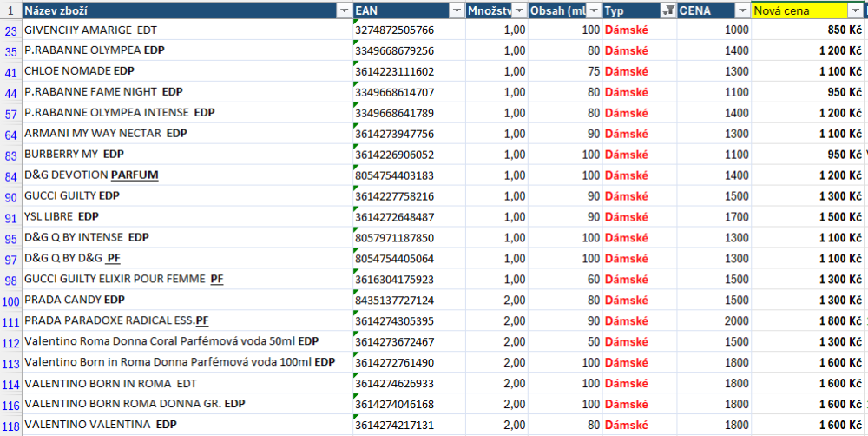
Task: Click the CENA value 1700
Action: (x=714, y=216)
